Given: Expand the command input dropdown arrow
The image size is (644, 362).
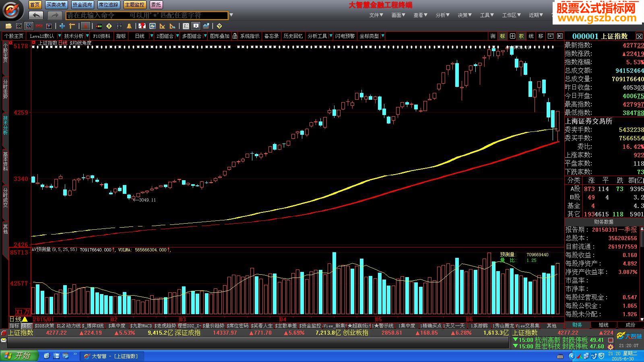Looking at the screenshot, I should click(231, 15).
